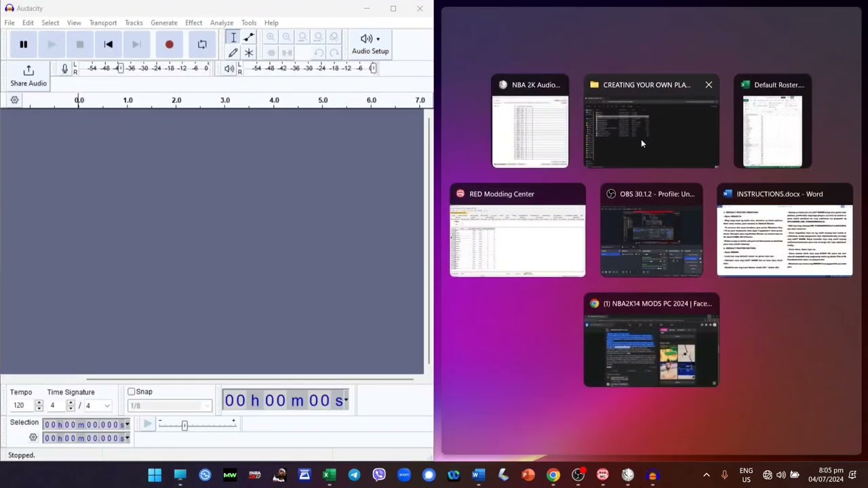The width and height of the screenshot is (868, 488).
Task: Open the Analyze menu
Action: [222, 23]
